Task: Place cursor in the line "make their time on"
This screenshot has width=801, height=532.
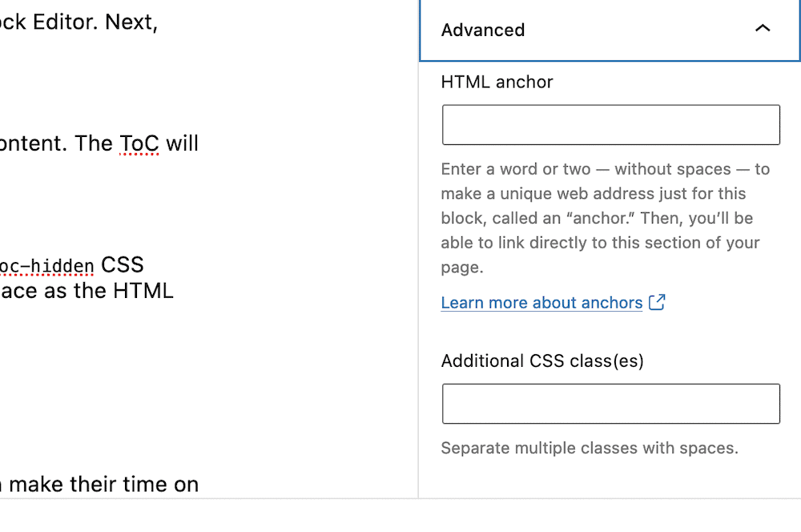Action: point(104,484)
